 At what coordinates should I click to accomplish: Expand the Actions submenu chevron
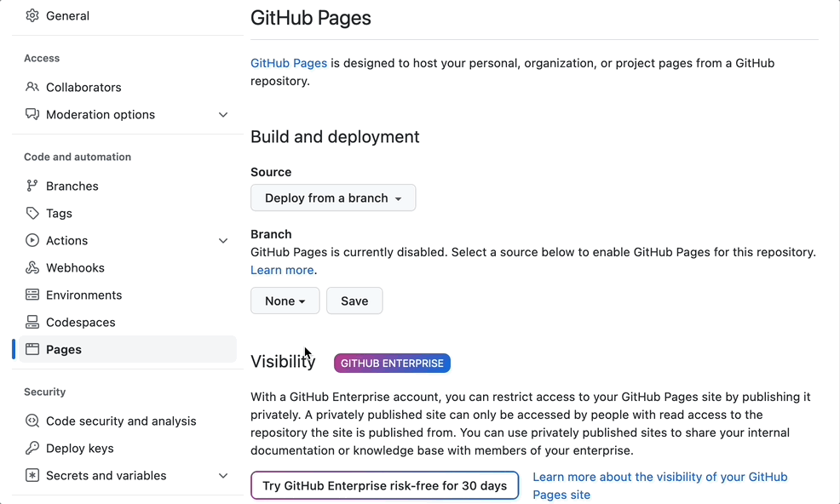pyautogui.click(x=223, y=241)
